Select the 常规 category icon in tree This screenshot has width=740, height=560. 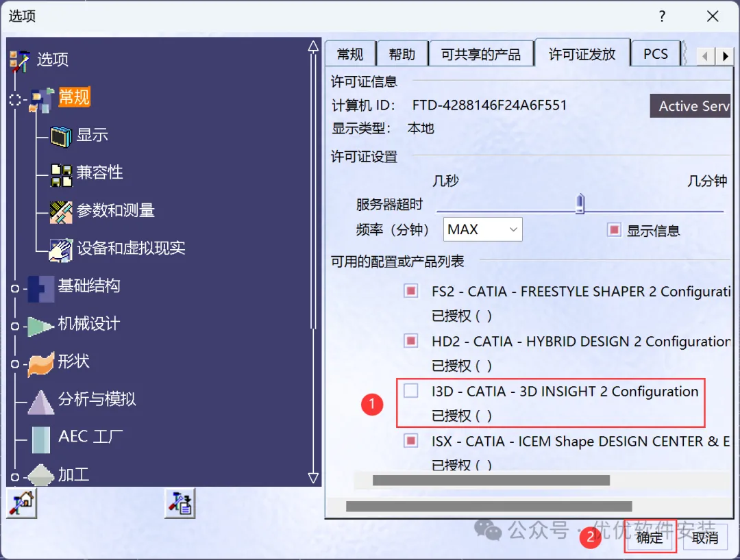pos(42,99)
